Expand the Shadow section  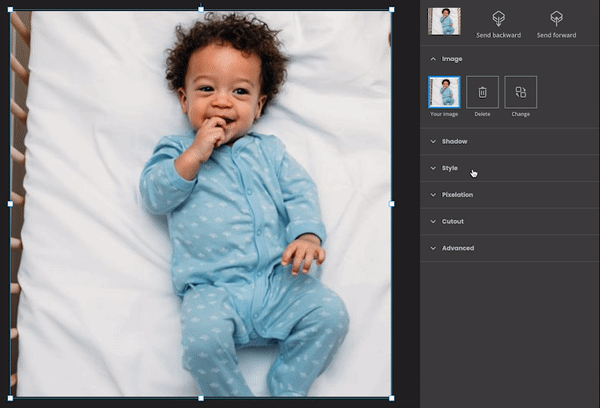(454, 141)
